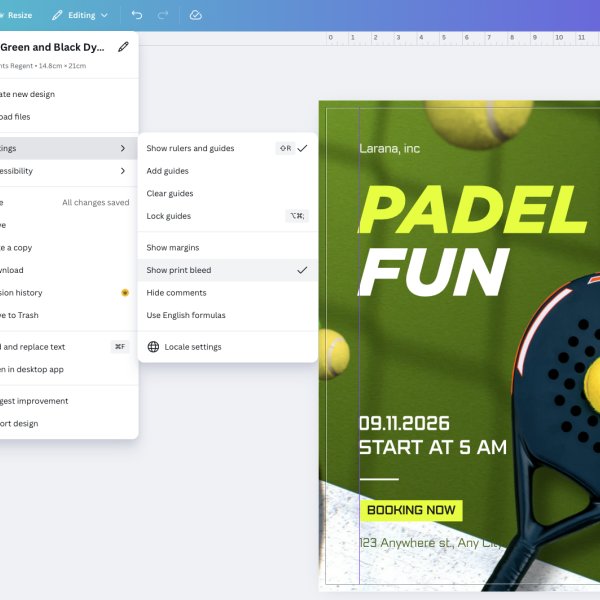The width and height of the screenshot is (600, 600).
Task: Select the yellow PADEL headline text
Action: pos(470,210)
